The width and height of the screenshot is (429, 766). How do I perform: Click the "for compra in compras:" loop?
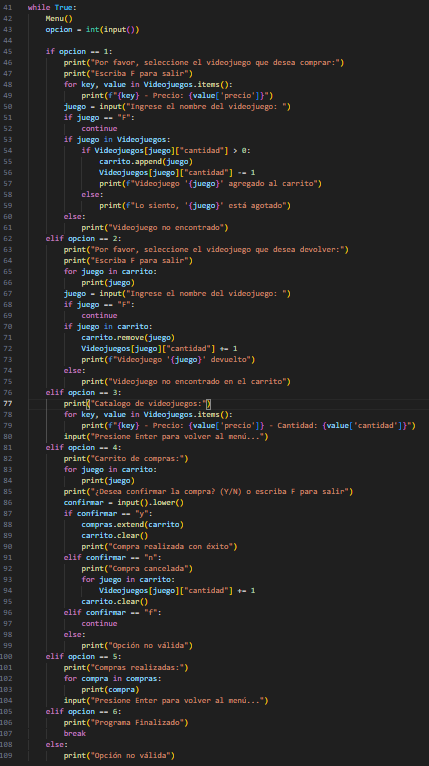[112, 678]
